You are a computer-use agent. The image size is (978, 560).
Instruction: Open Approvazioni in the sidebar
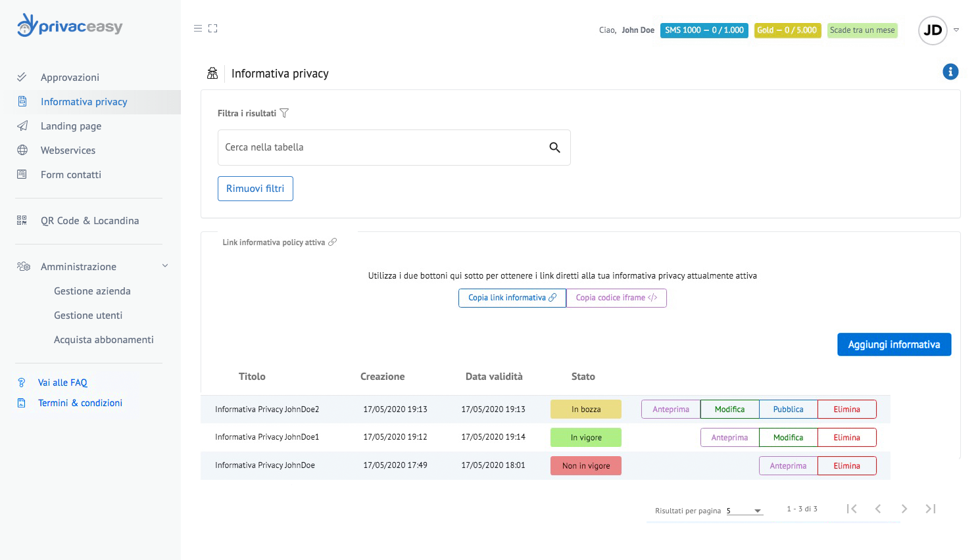tap(70, 78)
